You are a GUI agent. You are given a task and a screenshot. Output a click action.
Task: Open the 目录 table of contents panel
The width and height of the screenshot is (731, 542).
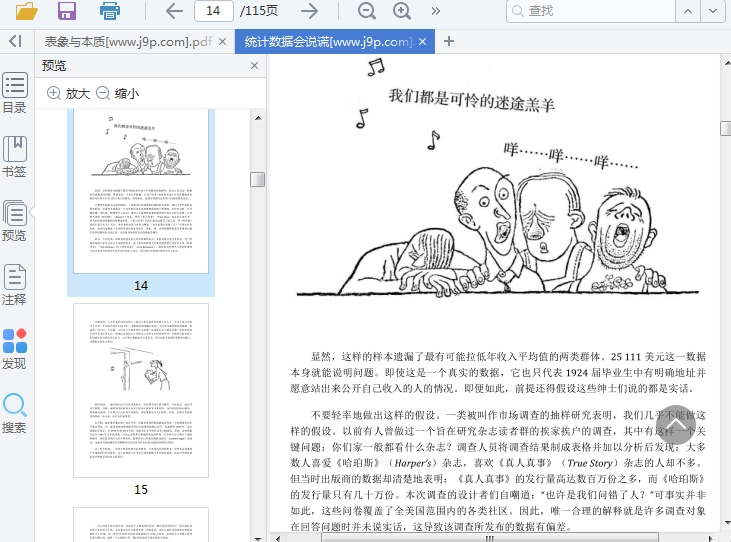coord(14,93)
